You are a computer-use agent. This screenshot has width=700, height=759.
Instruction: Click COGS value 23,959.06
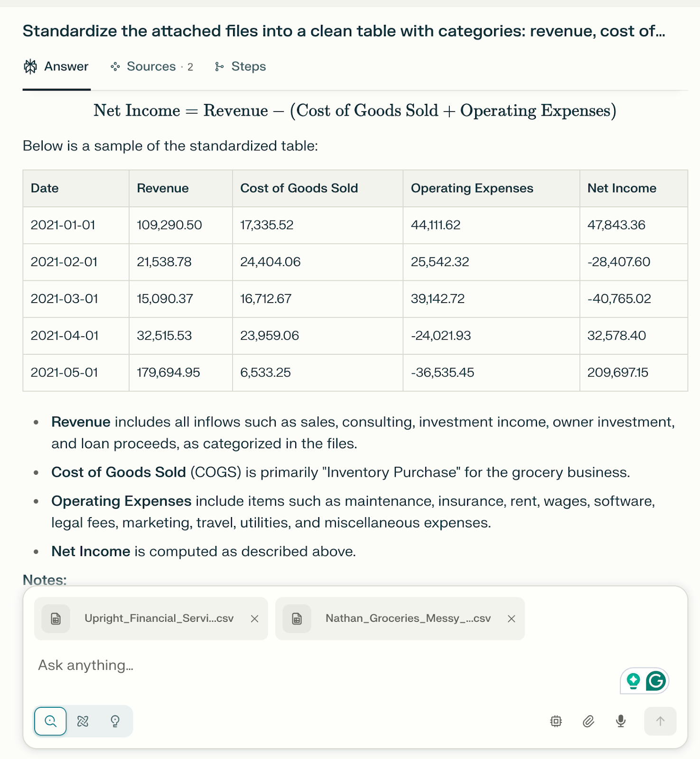270,336
